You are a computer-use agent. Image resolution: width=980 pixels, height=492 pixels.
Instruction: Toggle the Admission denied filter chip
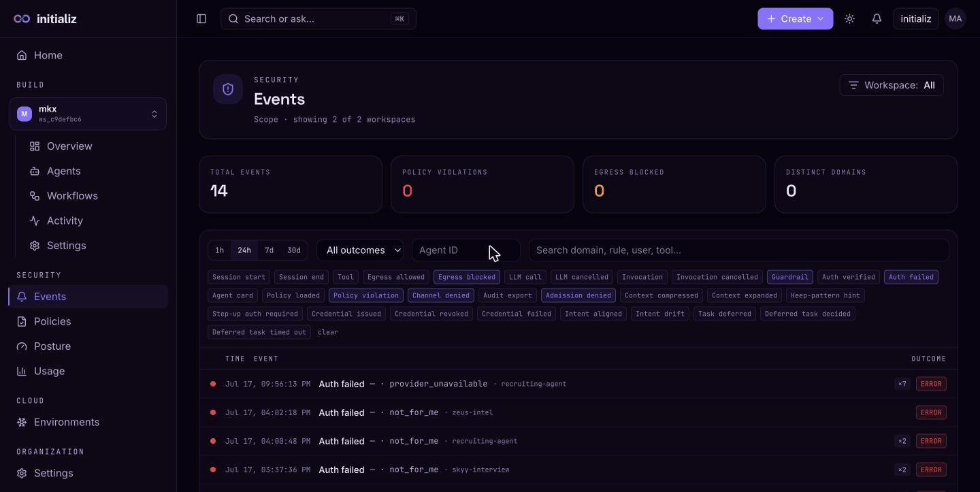point(578,295)
